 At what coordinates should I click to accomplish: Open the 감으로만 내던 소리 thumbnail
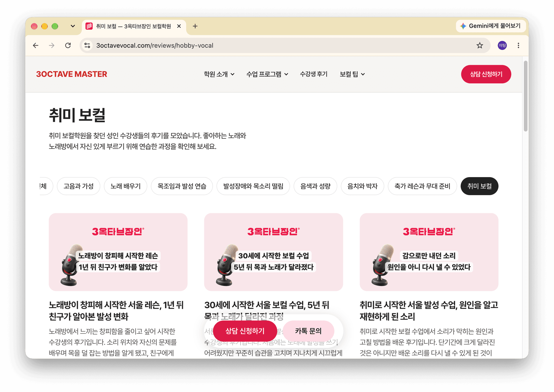point(429,252)
